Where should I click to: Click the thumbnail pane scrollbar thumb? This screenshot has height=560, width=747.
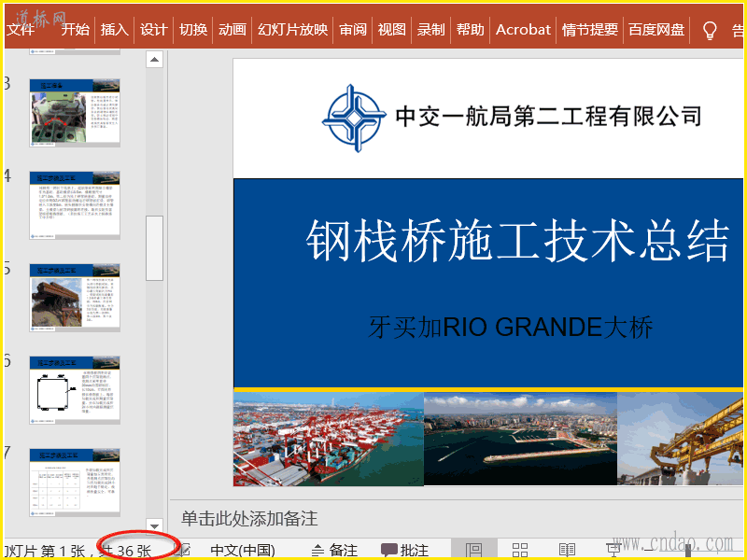(x=154, y=248)
